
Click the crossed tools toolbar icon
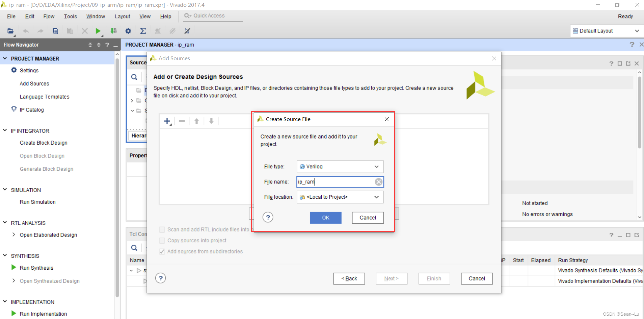point(187,31)
